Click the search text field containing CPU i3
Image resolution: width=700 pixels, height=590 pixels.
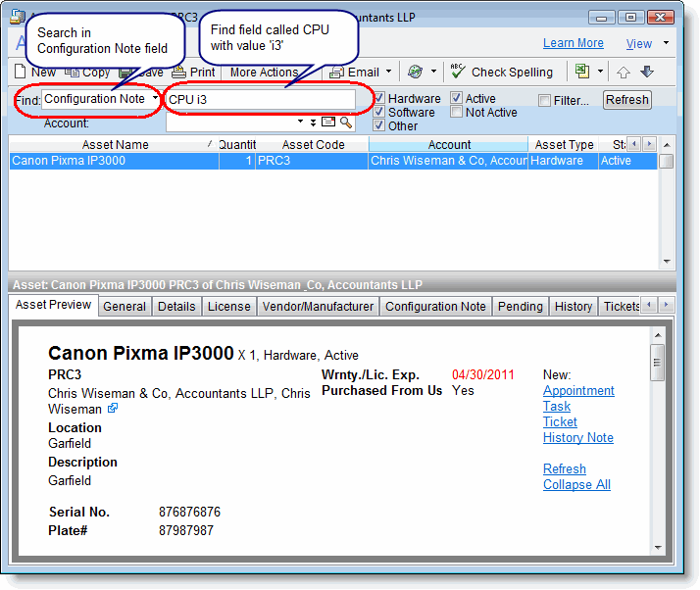[x=260, y=99]
